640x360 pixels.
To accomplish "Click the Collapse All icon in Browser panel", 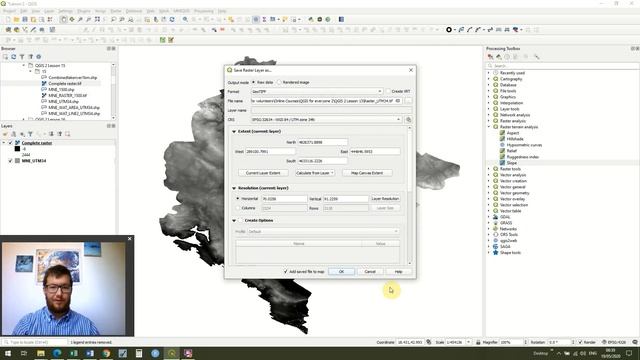I will coord(31,57).
